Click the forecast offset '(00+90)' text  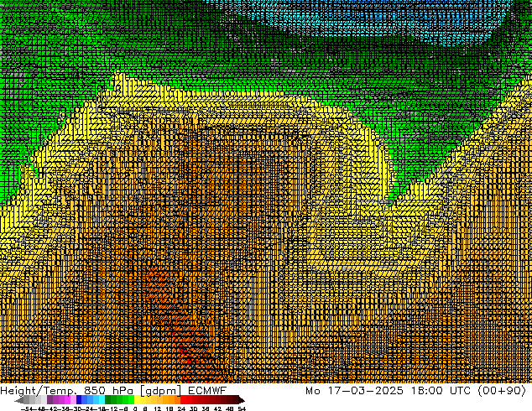502,390
